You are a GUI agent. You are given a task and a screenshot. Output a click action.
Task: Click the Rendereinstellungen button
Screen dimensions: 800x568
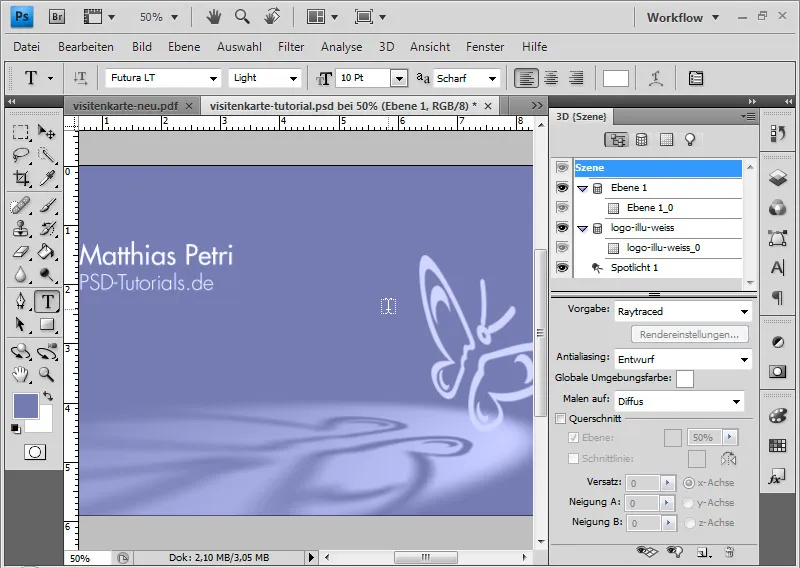coord(689,335)
